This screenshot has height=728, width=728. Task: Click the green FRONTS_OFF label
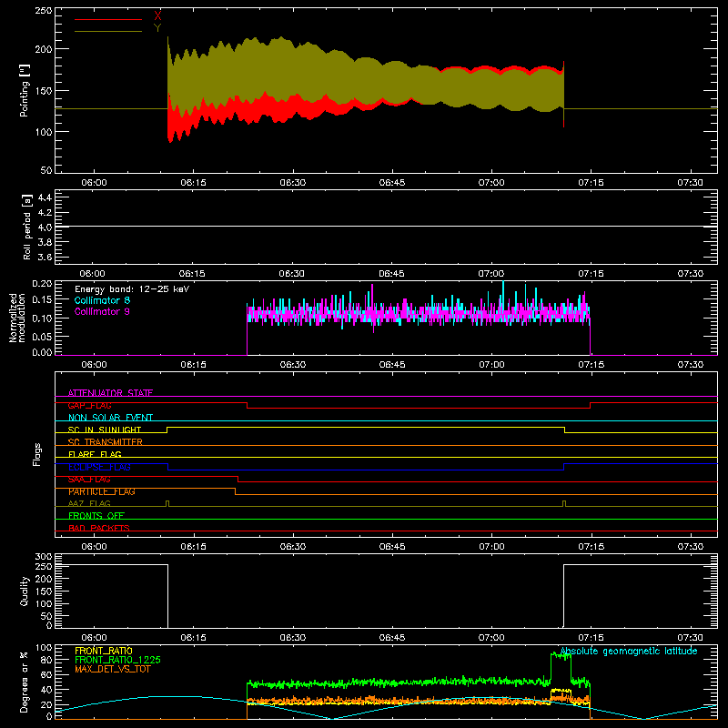click(96, 515)
